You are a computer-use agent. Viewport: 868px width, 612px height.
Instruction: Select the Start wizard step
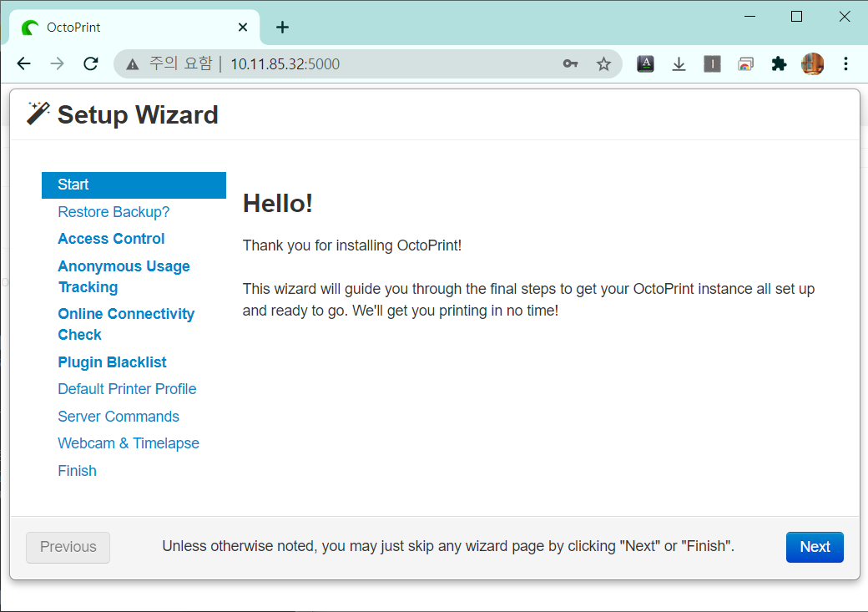(134, 185)
